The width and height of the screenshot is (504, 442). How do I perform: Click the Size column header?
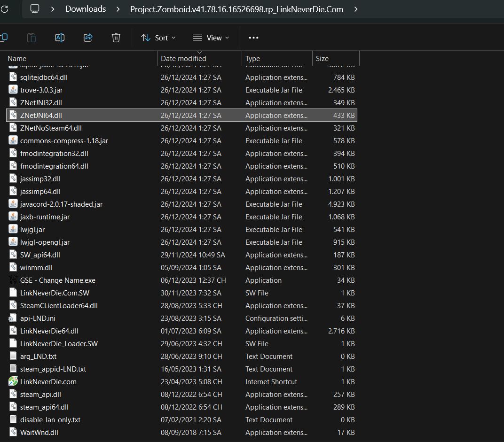pyautogui.click(x=322, y=58)
